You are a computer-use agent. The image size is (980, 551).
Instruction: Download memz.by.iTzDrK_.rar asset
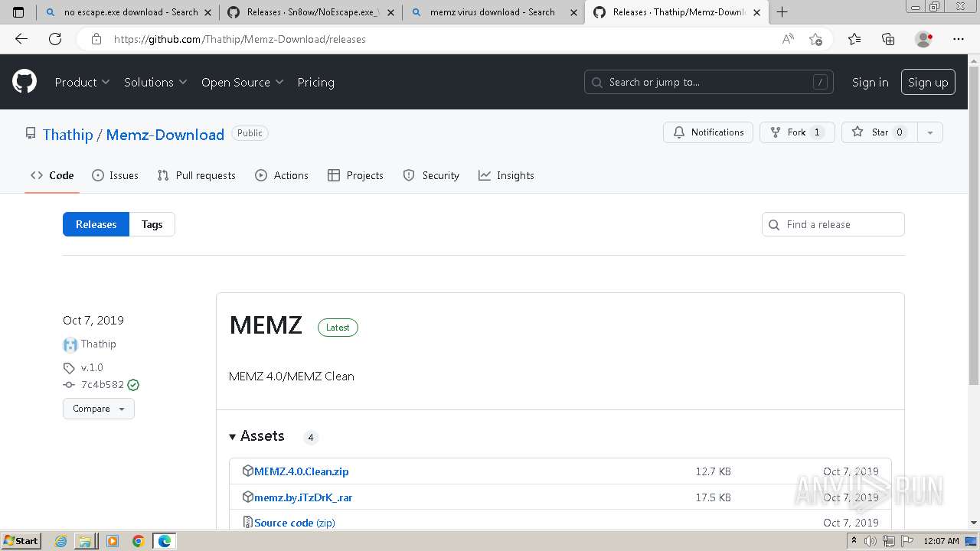[x=303, y=497]
